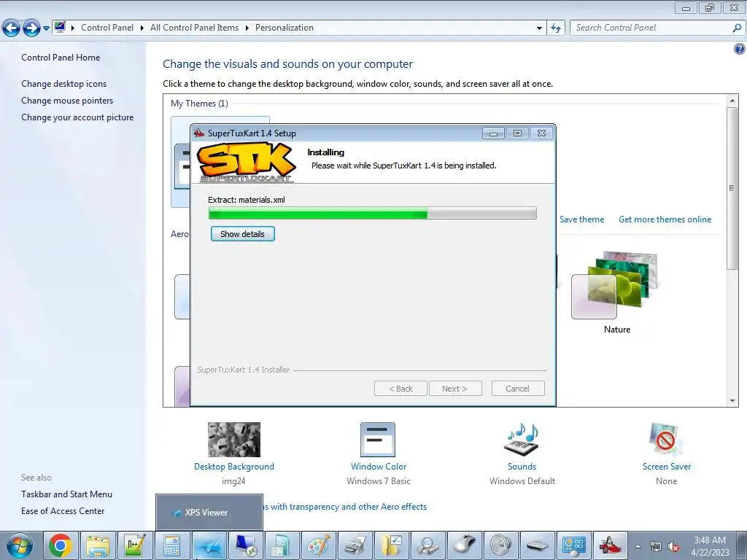Open Control Panel help question-mark icon
The height and width of the screenshot is (560, 747).
(740, 49)
